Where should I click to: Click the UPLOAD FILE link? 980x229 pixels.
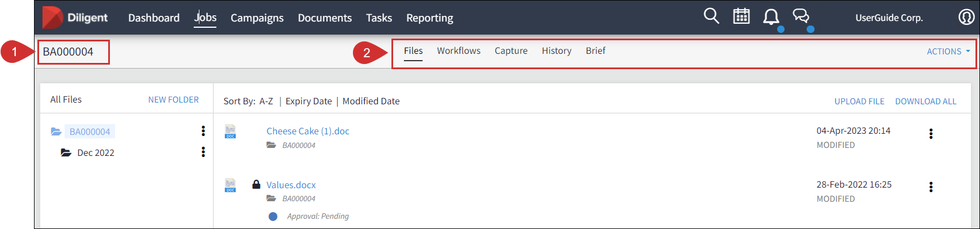coord(859,101)
